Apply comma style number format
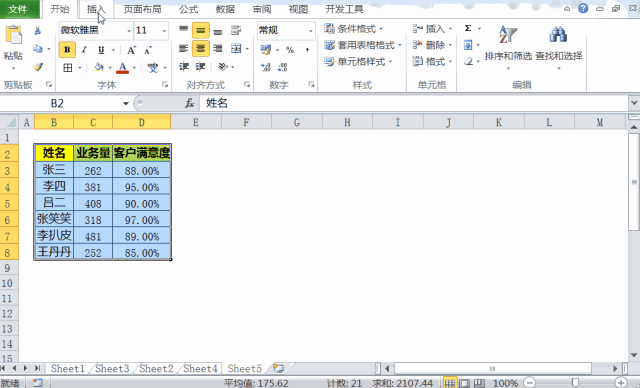The image size is (640, 388). [x=307, y=50]
